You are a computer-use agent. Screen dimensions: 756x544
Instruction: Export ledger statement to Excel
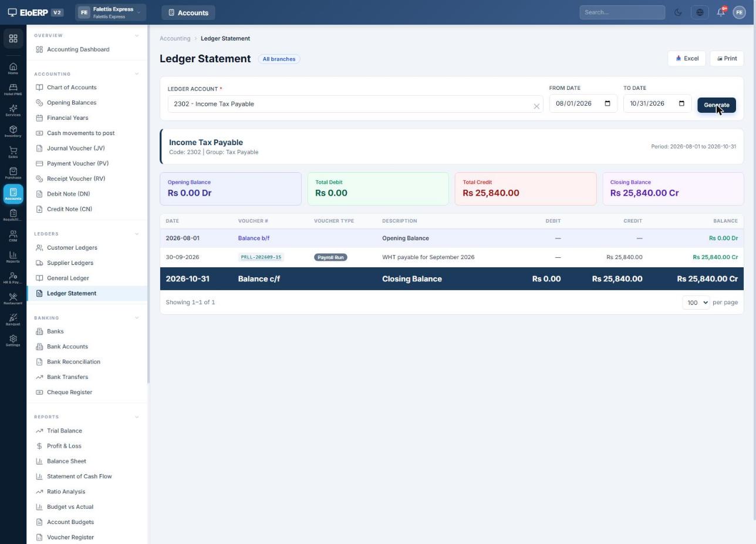(x=687, y=59)
